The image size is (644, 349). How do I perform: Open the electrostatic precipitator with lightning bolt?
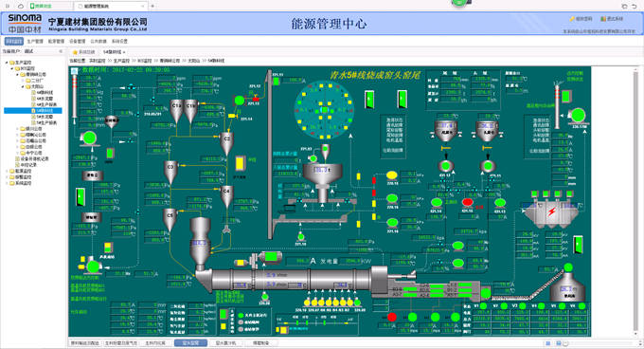(551, 213)
